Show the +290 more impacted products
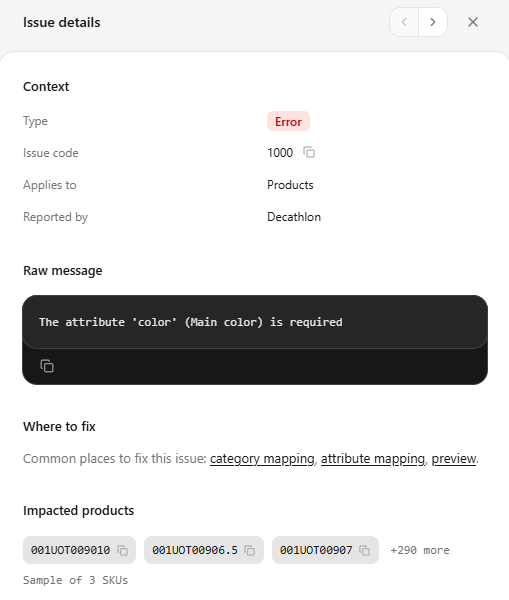Screen dimensions: 509x600 tap(420, 550)
